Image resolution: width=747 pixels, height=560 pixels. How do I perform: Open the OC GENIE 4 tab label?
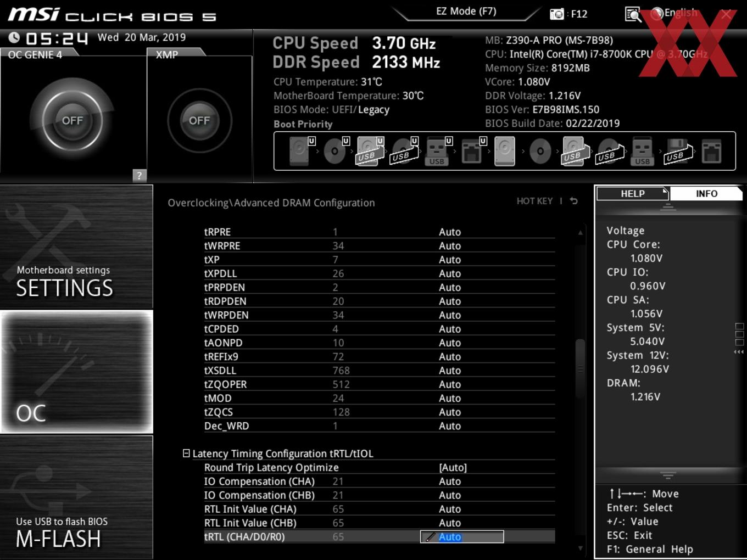tap(35, 54)
